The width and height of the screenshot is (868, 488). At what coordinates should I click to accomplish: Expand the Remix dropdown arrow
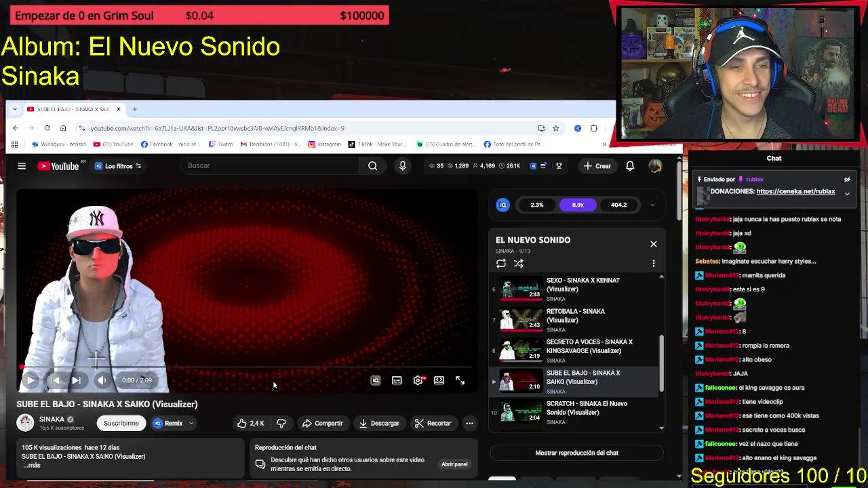click(191, 423)
